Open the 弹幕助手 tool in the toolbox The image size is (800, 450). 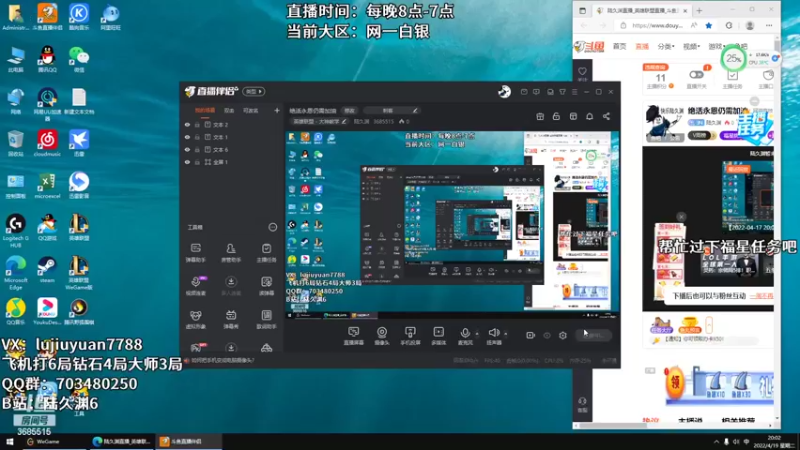[x=195, y=252]
